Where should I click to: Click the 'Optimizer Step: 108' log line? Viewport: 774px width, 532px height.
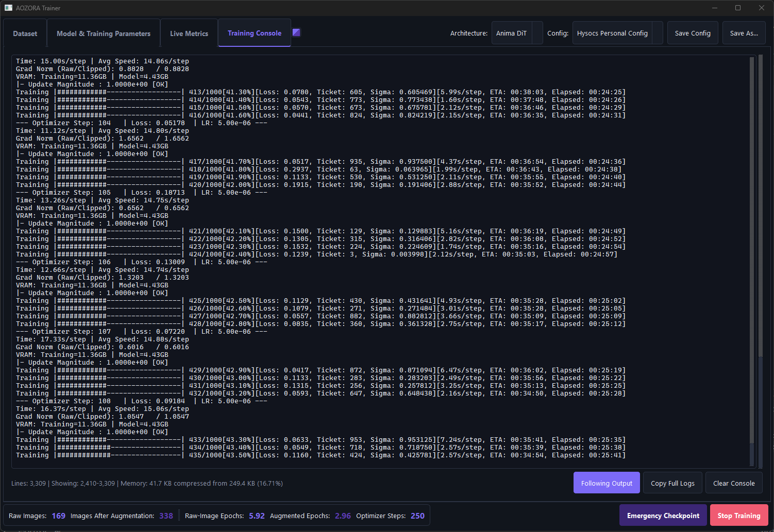(x=141, y=401)
